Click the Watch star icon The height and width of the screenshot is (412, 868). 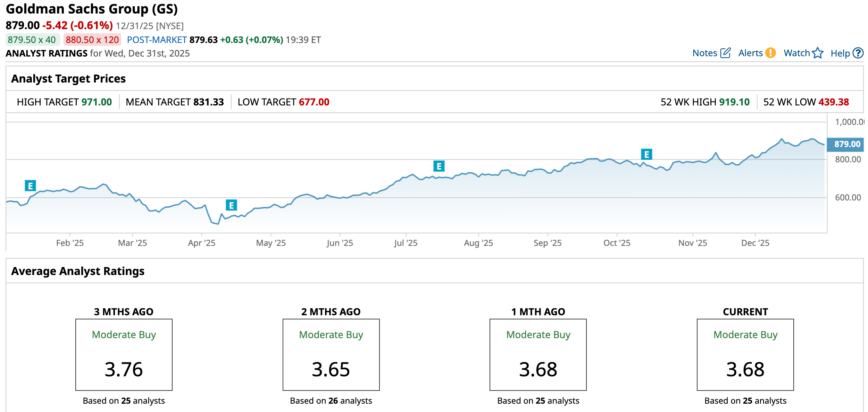pyautogui.click(x=818, y=53)
